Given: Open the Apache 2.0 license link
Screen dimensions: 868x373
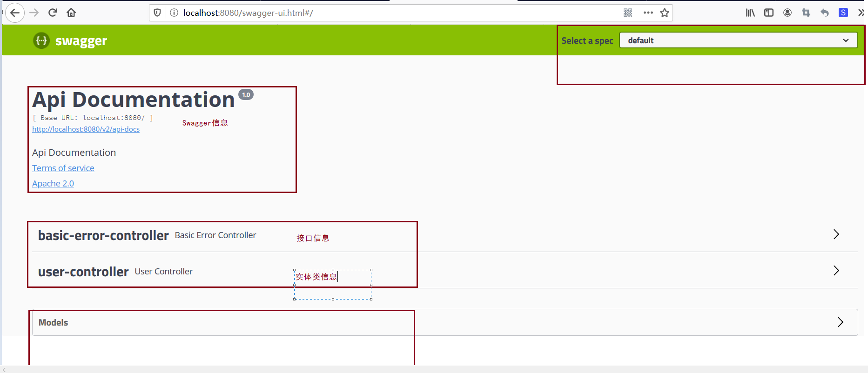Looking at the screenshot, I should (53, 183).
